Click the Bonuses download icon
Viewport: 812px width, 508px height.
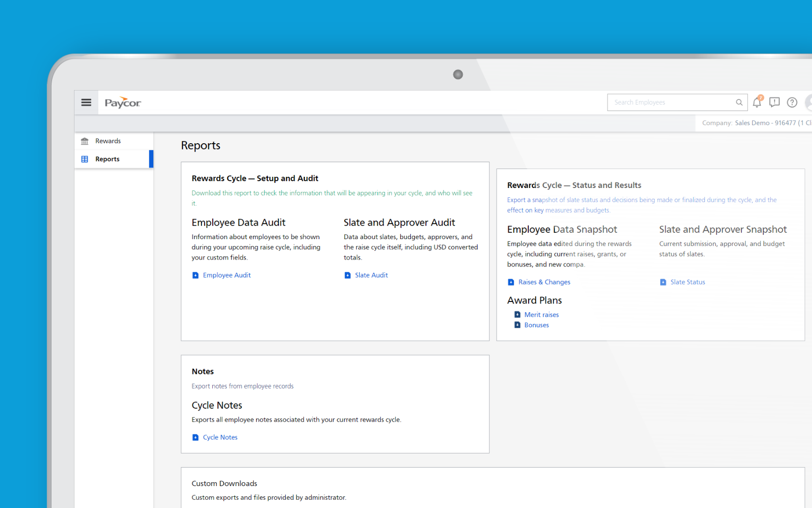click(x=517, y=325)
